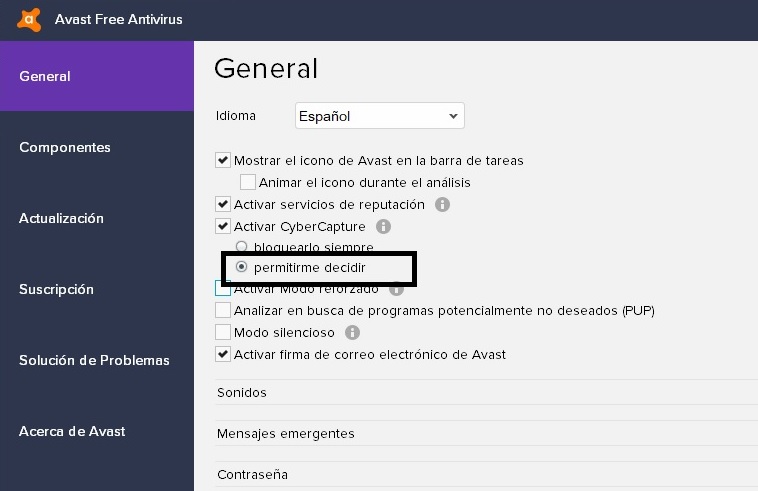Switch to the Actualización tab
This screenshot has height=491, width=758.
(61, 219)
